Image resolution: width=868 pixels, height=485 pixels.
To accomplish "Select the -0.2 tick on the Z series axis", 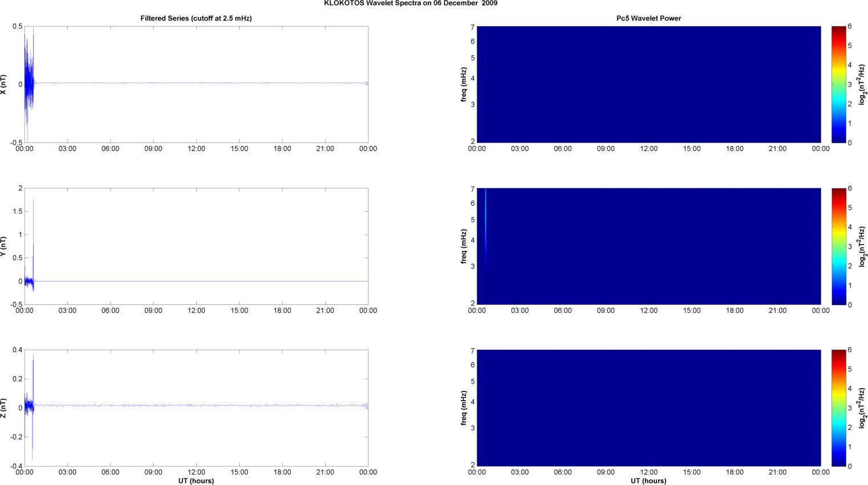I will tap(15, 437).
